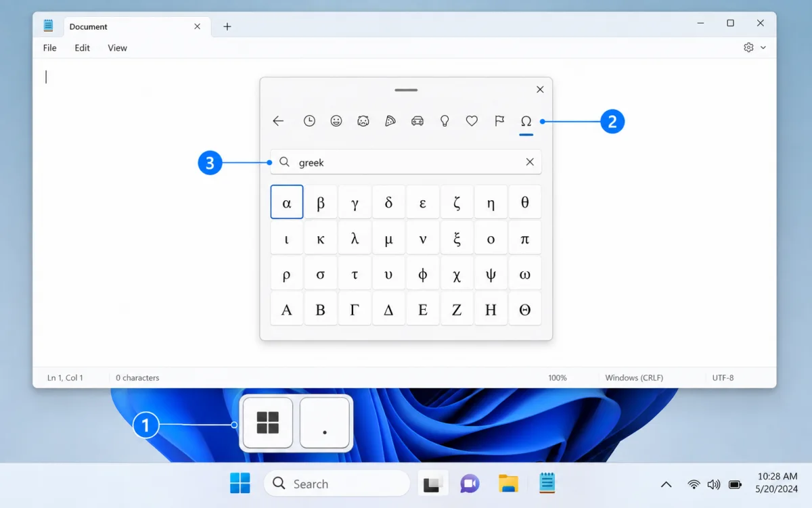Close the Document tab
The image size is (812, 508).
[197, 26]
